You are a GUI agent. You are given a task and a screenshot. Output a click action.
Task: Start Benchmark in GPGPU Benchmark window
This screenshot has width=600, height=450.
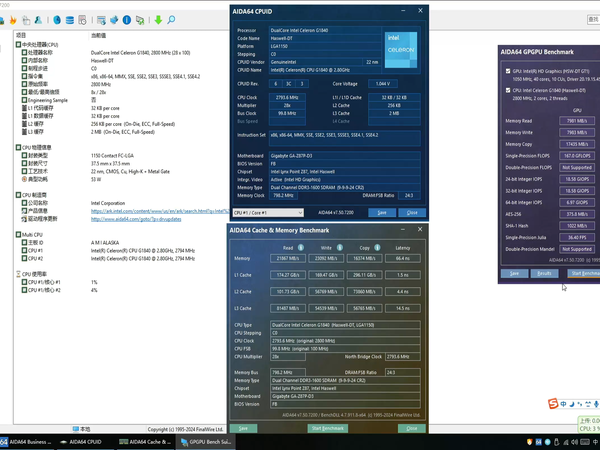[x=584, y=273]
